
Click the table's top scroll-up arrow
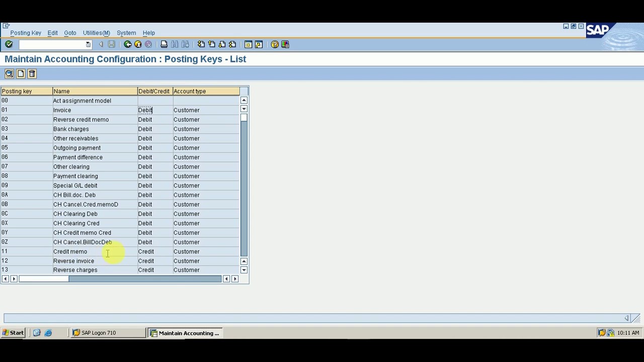point(244,101)
